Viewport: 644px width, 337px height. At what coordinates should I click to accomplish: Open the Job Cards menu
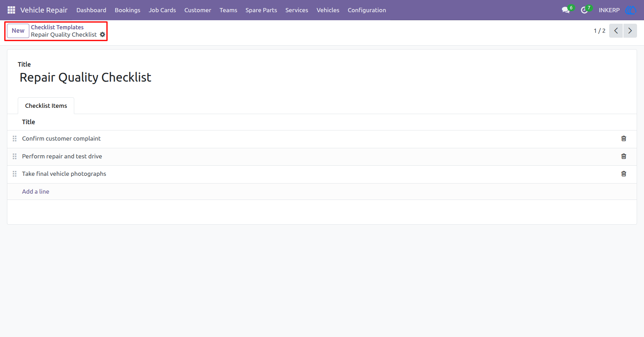tap(162, 10)
